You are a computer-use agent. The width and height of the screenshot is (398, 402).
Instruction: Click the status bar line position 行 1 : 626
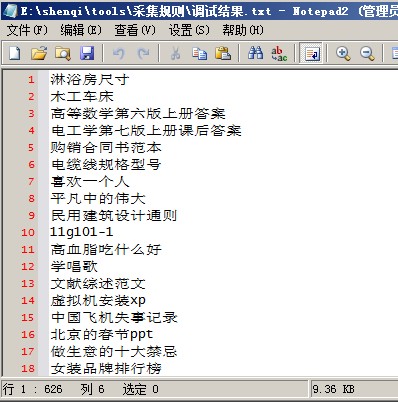coord(32,389)
